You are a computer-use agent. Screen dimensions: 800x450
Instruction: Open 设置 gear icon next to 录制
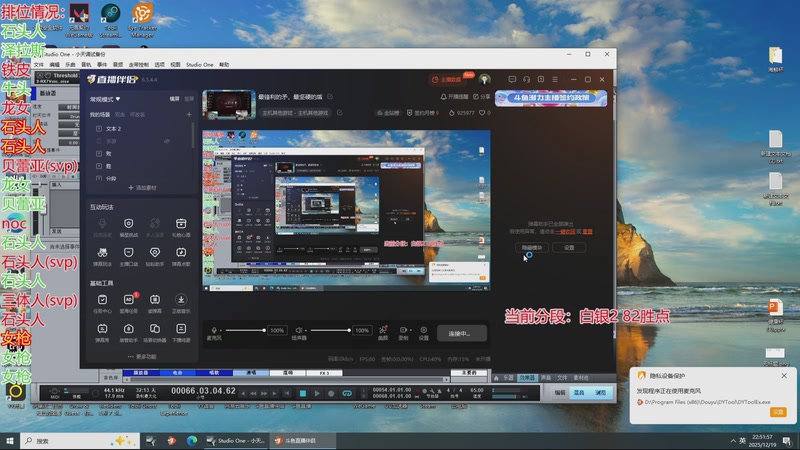click(423, 330)
